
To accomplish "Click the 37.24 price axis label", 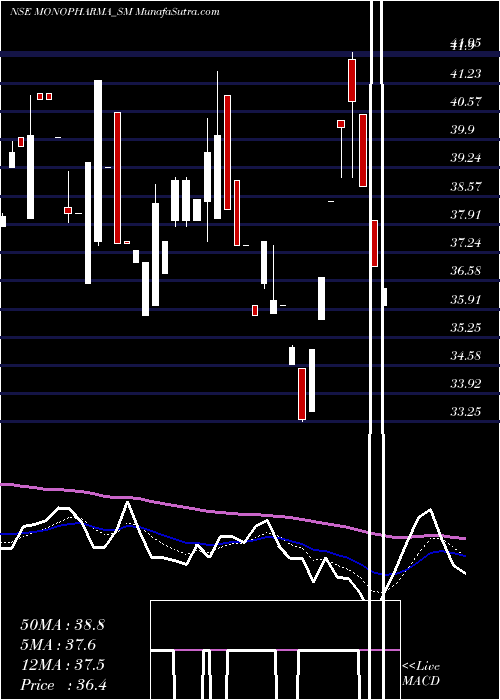I will click(466, 243).
